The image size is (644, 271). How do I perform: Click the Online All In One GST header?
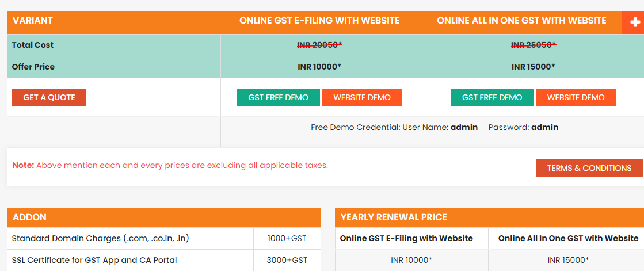(x=521, y=21)
